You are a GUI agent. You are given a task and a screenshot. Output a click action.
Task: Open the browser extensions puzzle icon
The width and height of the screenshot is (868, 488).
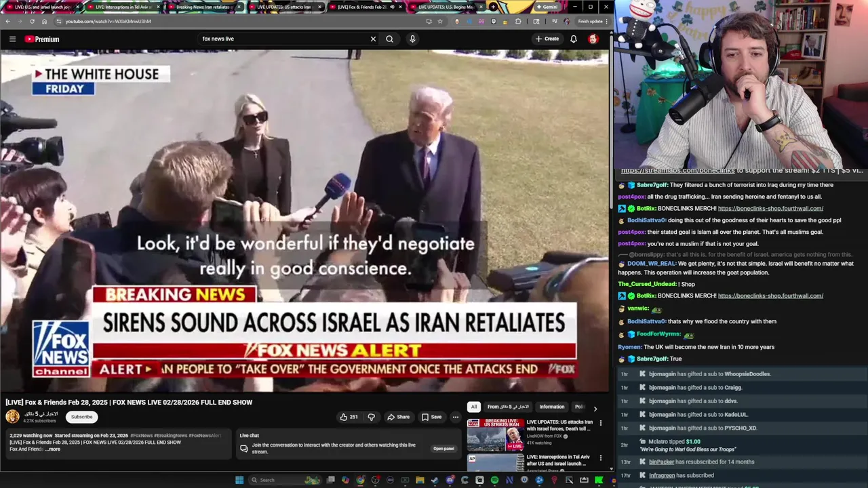click(x=518, y=21)
